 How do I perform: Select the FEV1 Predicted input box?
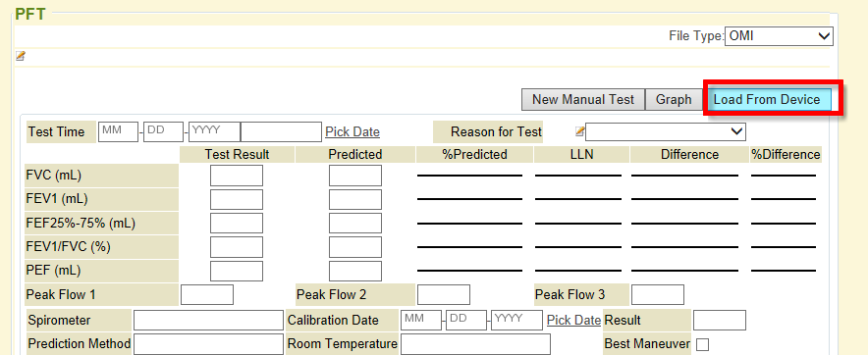coord(355,199)
